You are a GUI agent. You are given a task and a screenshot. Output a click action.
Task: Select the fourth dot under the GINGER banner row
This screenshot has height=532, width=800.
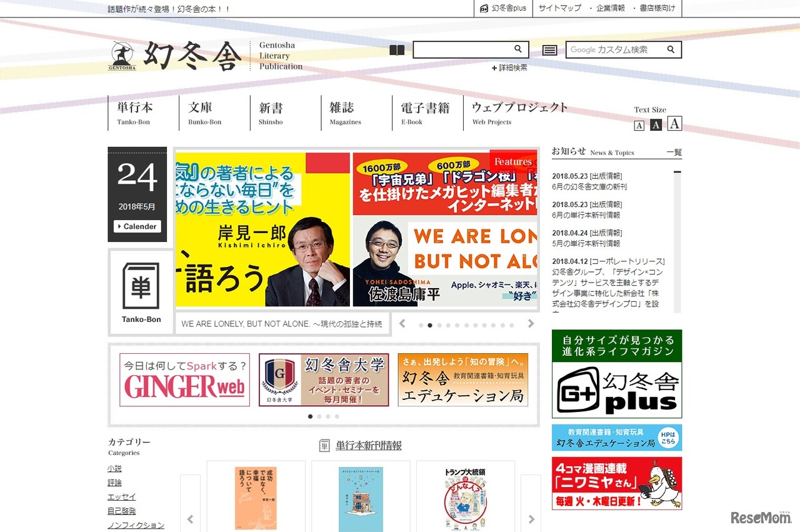click(337, 416)
